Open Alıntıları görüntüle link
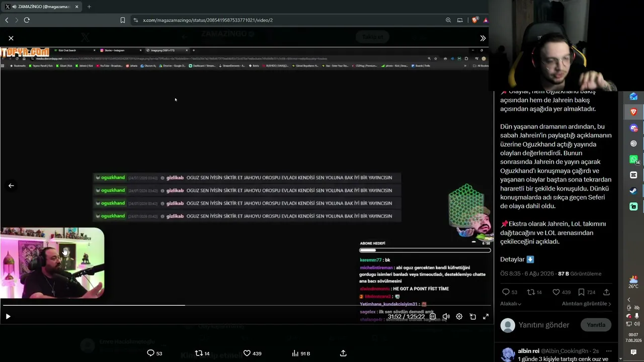Viewport: 644px width, 362px height. (587, 304)
